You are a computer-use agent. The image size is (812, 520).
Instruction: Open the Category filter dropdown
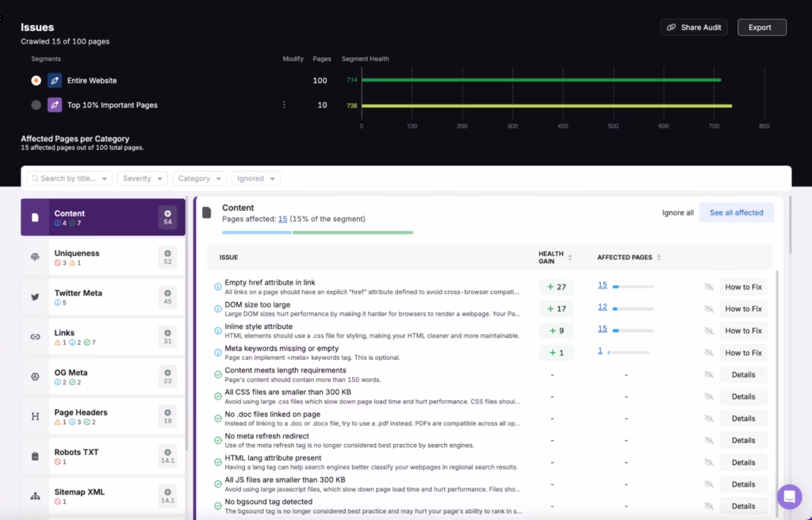pyautogui.click(x=200, y=178)
